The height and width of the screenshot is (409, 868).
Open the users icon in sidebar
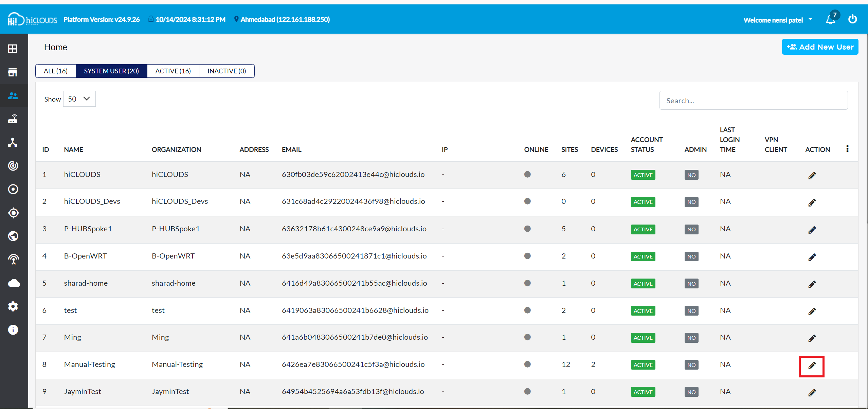13,96
